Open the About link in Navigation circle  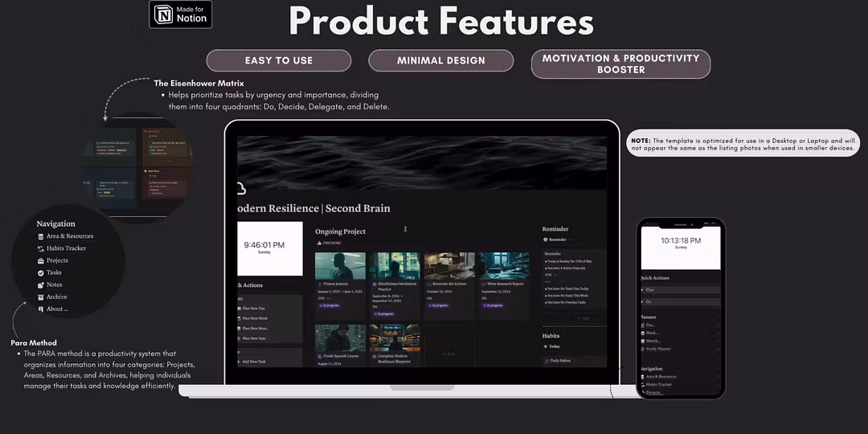(57, 309)
